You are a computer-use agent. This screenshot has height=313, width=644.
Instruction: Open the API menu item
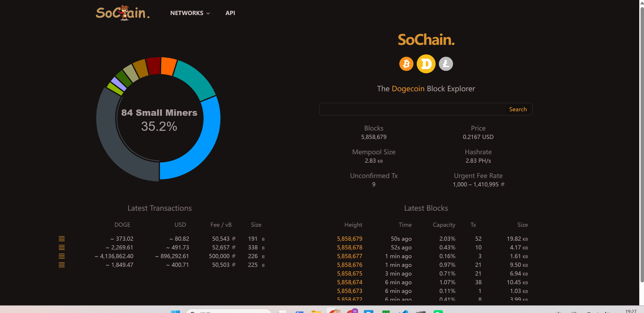230,13
